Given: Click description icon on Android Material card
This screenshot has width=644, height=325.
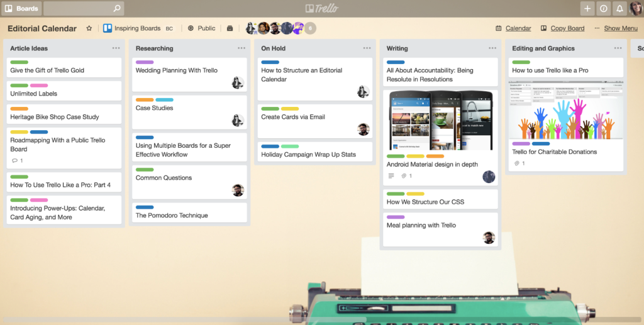Looking at the screenshot, I should coord(391,175).
